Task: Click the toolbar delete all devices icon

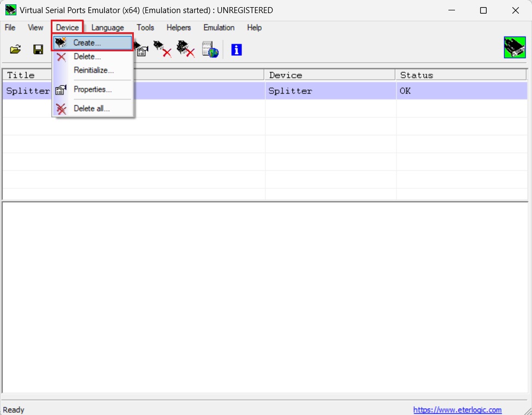Action: click(x=186, y=49)
